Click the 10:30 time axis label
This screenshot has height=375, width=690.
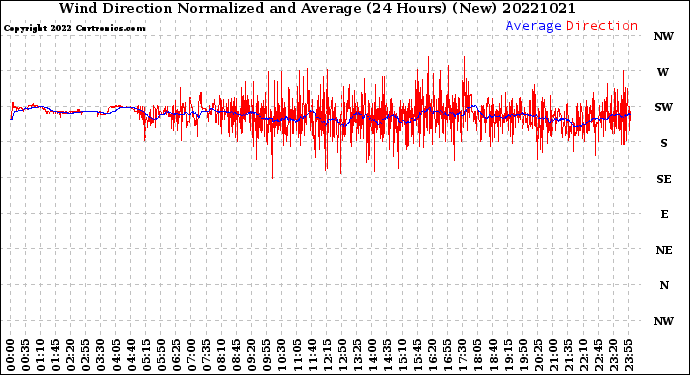[282, 355]
